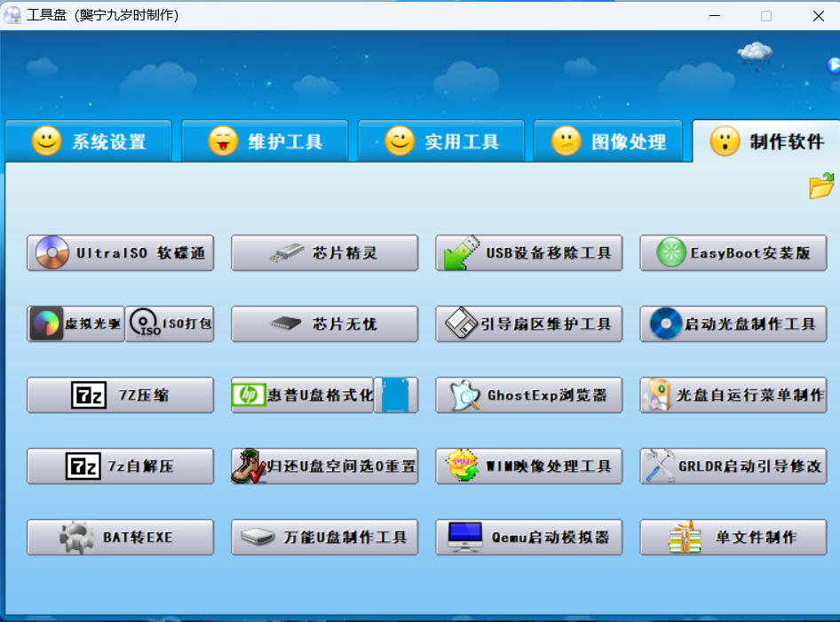
Task: Open the ISO打包 packing tool
Action: (x=170, y=324)
